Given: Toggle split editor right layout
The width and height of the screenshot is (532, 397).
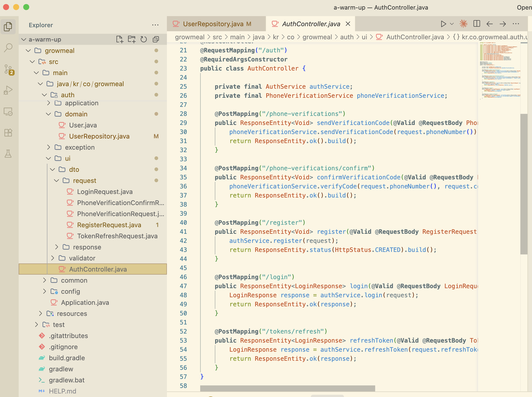Looking at the screenshot, I should (x=477, y=24).
